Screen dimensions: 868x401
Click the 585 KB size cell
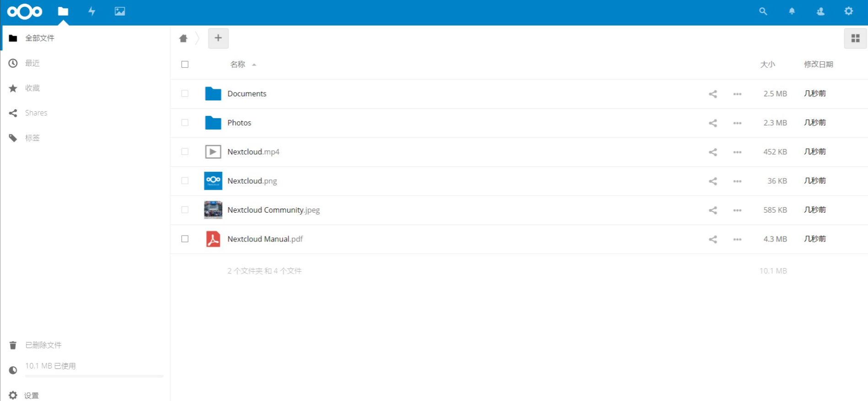pos(775,210)
